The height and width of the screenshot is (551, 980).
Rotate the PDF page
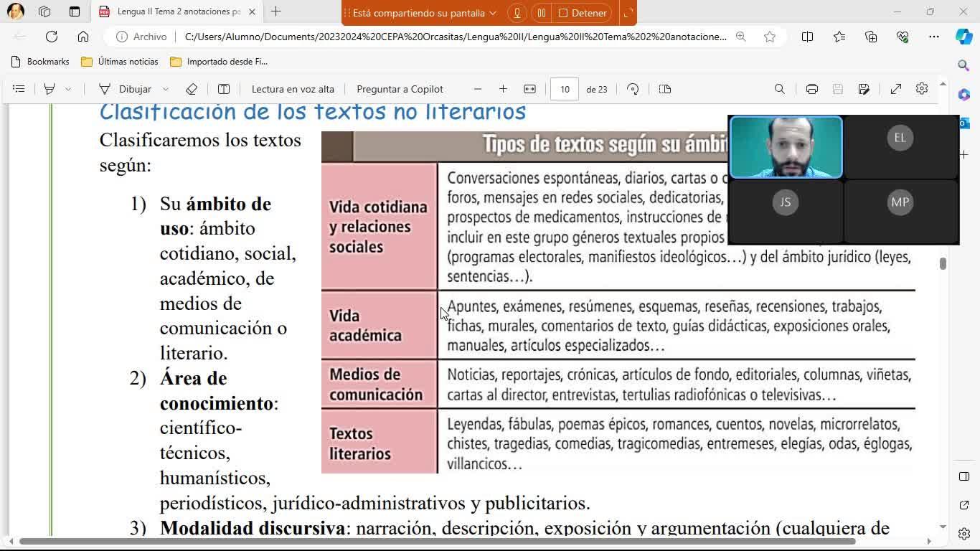coord(633,89)
